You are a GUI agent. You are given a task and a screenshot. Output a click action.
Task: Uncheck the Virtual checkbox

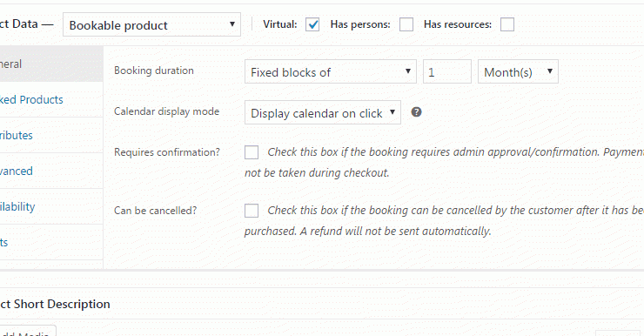coord(312,24)
